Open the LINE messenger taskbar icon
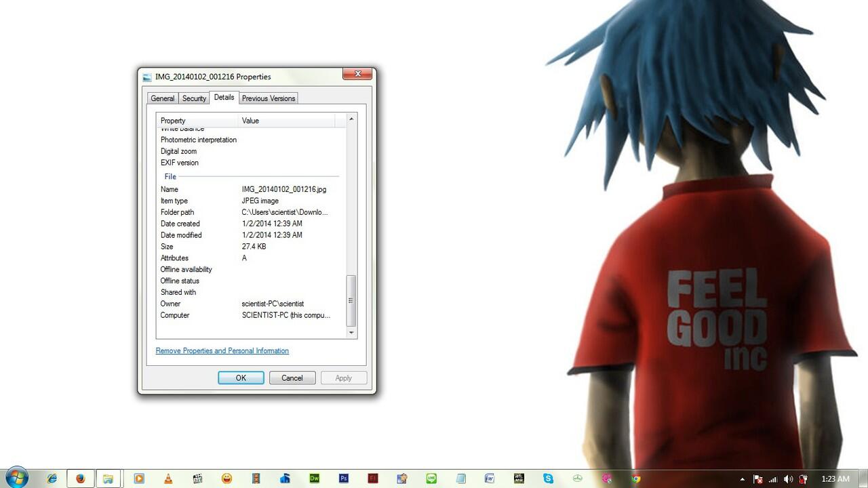 click(x=431, y=479)
